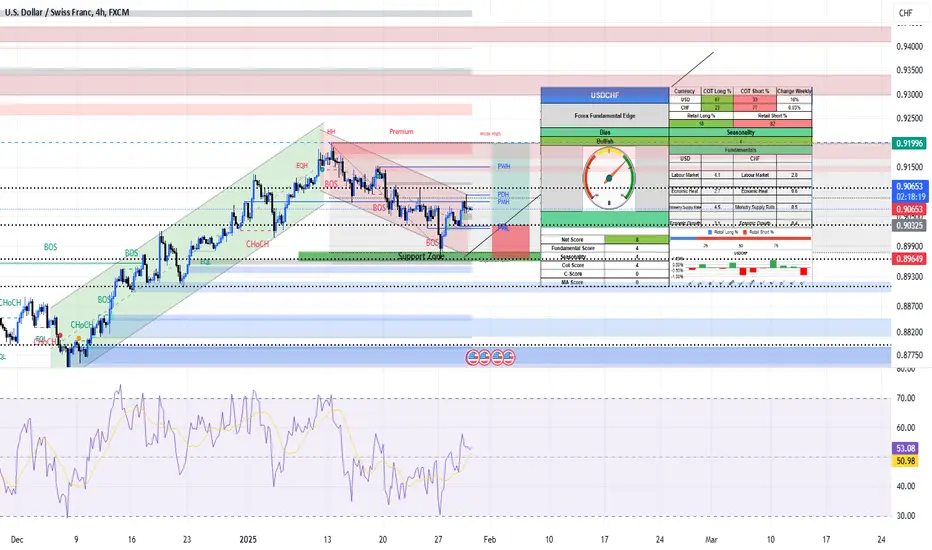
Task: Click the USDCHF dashboard header
Action: (x=604, y=95)
